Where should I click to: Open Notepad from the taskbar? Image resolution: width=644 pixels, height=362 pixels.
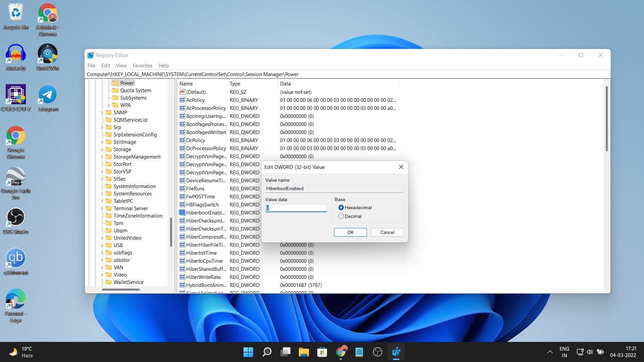359,352
